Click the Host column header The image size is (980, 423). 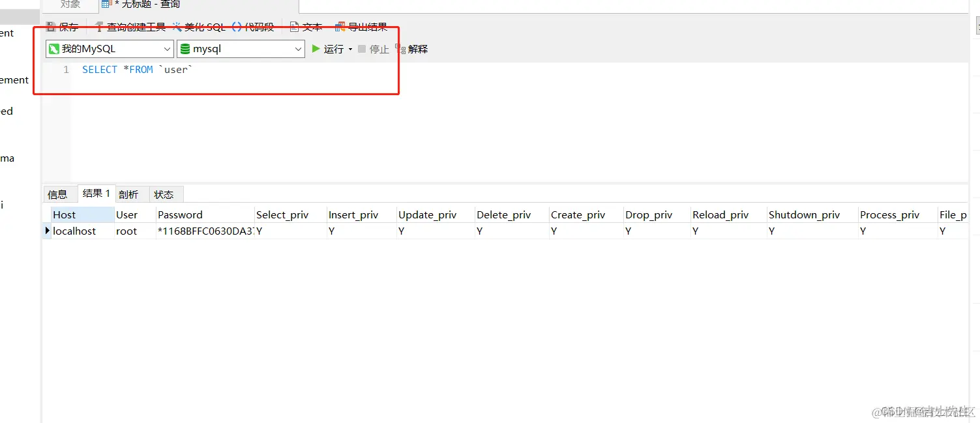tap(83, 214)
